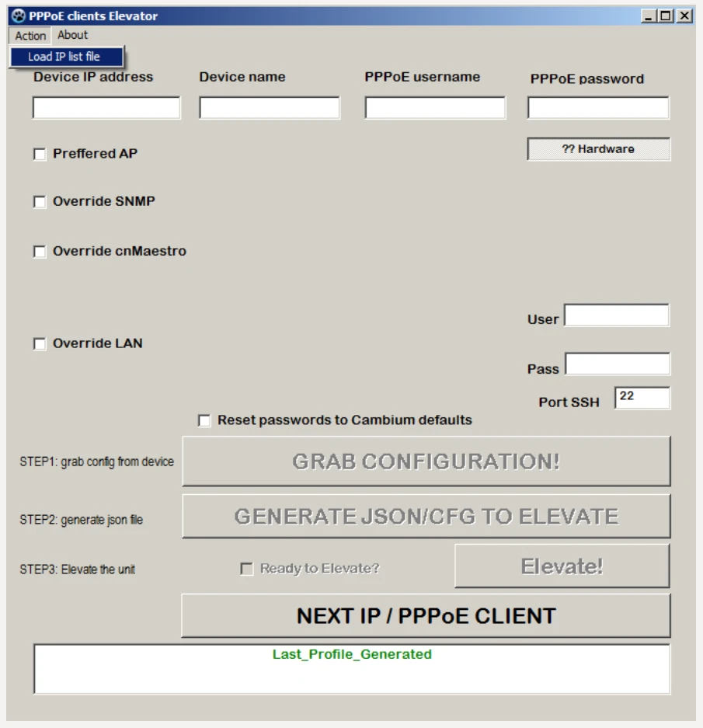Select Load IP list file

(x=64, y=57)
